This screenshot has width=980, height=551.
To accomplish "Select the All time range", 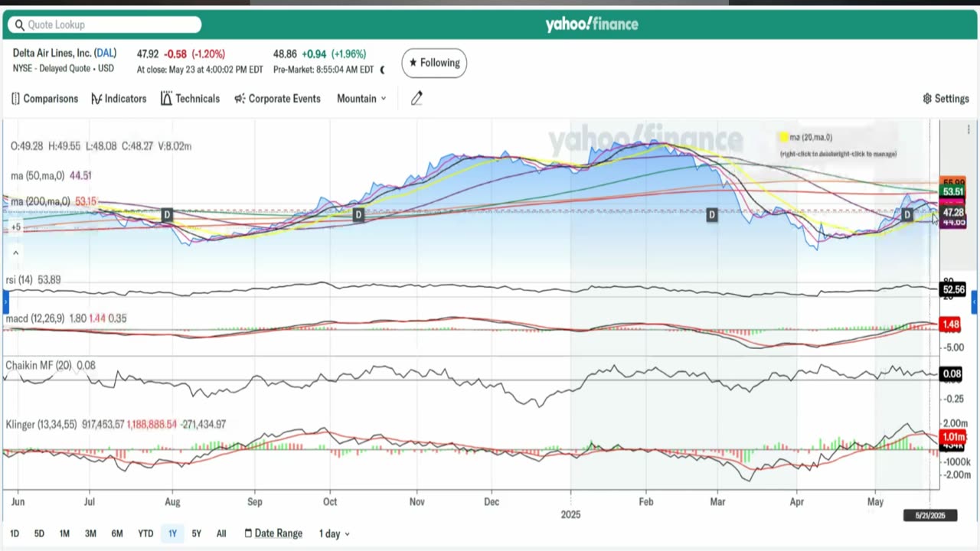I will [221, 533].
